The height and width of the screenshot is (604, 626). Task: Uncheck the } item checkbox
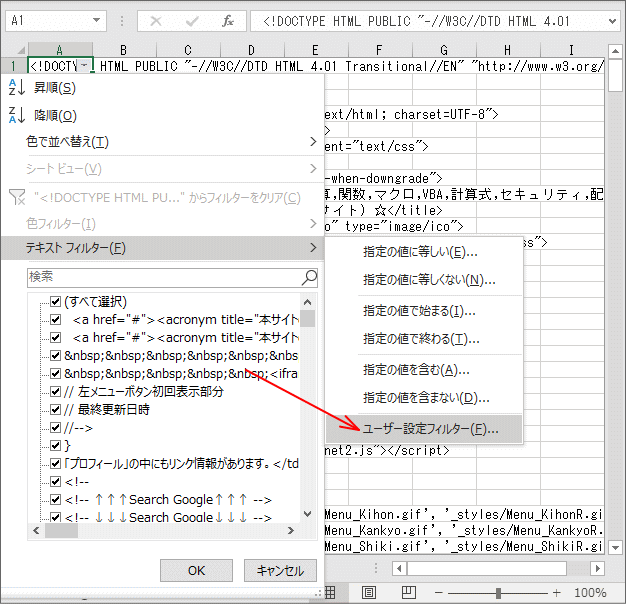point(55,446)
